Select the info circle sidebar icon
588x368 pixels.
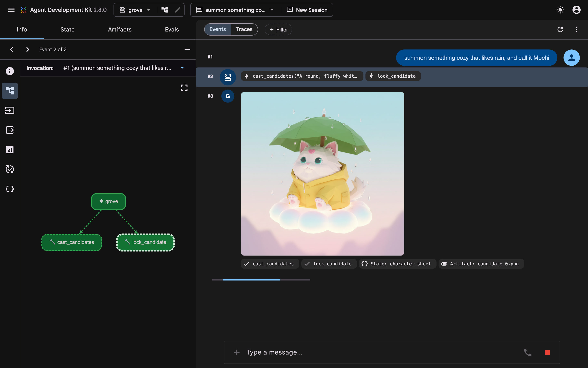pos(10,71)
